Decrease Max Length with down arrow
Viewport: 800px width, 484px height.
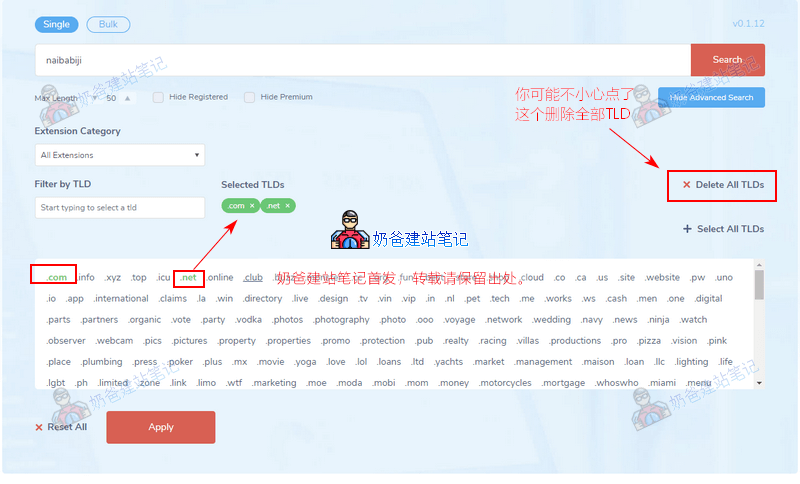(95, 98)
